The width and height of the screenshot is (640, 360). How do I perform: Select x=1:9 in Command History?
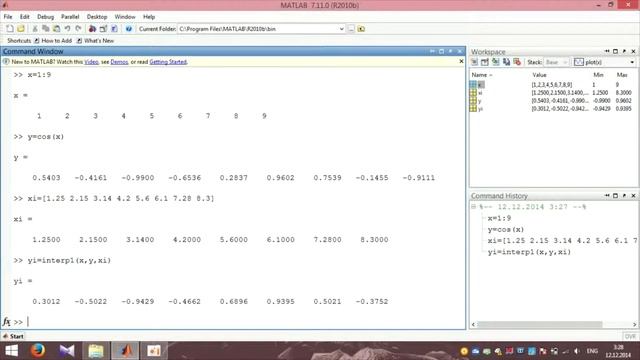[x=499, y=218]
